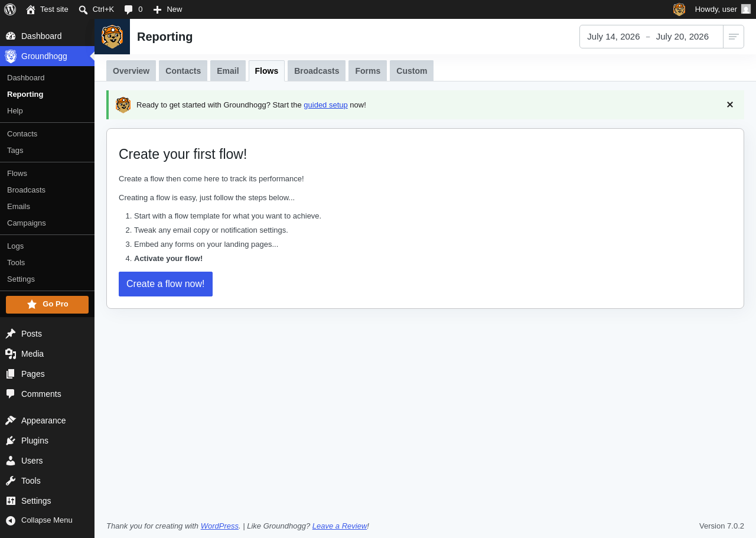Open Tags in Groundhogg submenu

tap(47, 151)
